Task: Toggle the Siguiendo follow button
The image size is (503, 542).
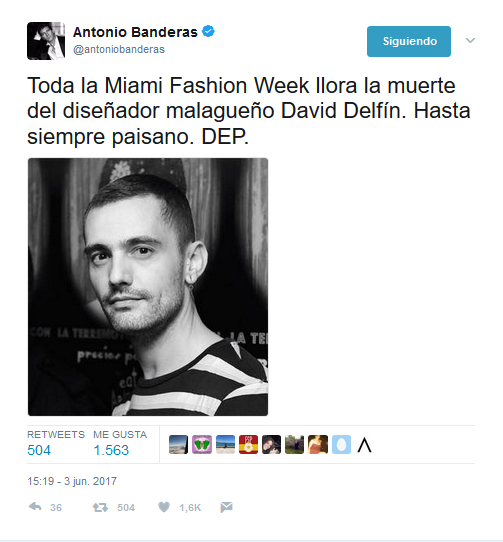Action: pos(409,41)
